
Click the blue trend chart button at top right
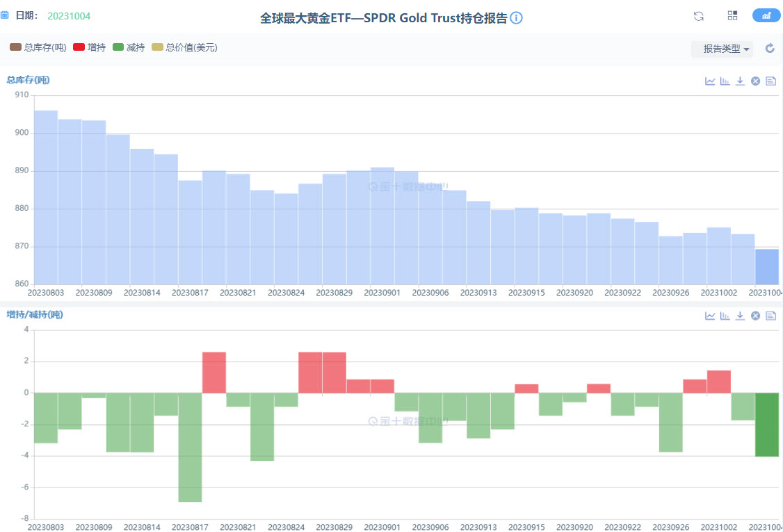(x=766, y=15)
